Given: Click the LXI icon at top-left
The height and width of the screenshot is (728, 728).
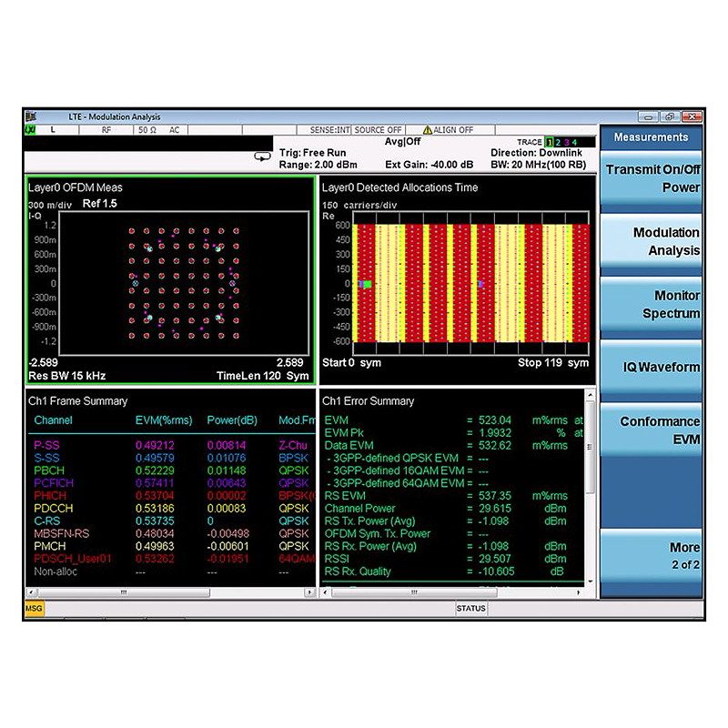Looking at the screenshot, I should click(x=30, y=130).
